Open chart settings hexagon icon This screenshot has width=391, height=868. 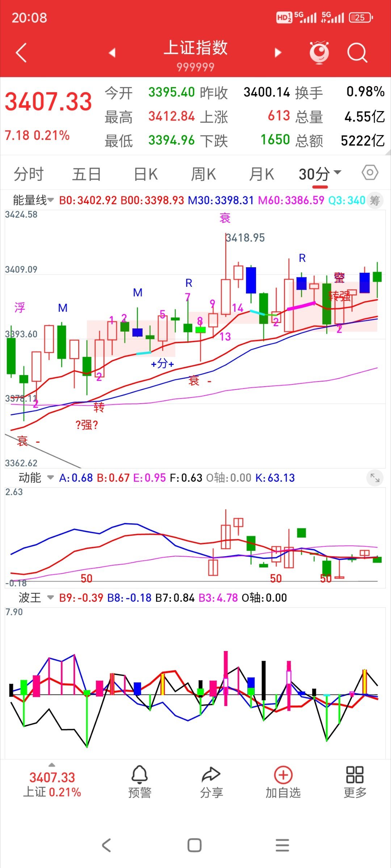pos(370,173)
